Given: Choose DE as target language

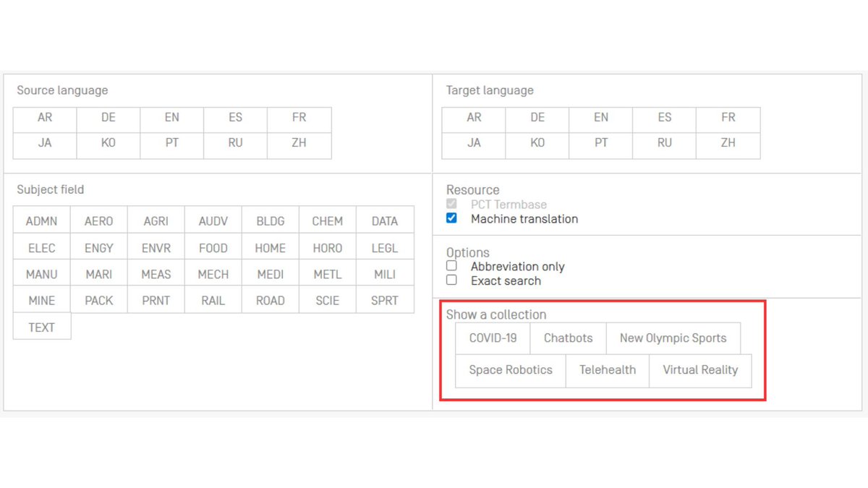Looking at the screenshot, I should [x=537, y=120].
